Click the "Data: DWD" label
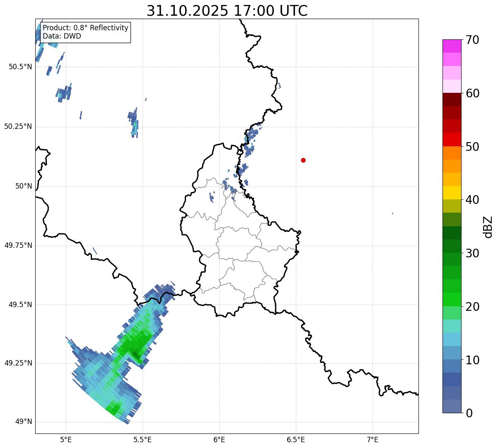The height and width of the screenshot is (448, 498). coord(62,36)
